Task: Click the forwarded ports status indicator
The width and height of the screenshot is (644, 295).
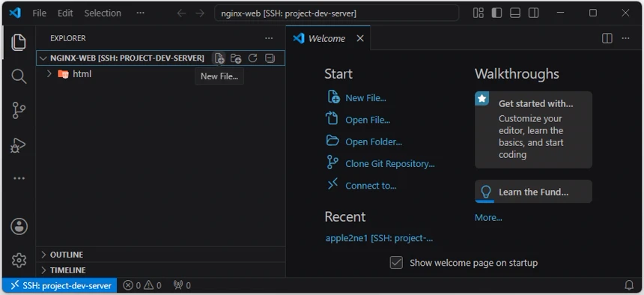Action: (x=182, y=285)
